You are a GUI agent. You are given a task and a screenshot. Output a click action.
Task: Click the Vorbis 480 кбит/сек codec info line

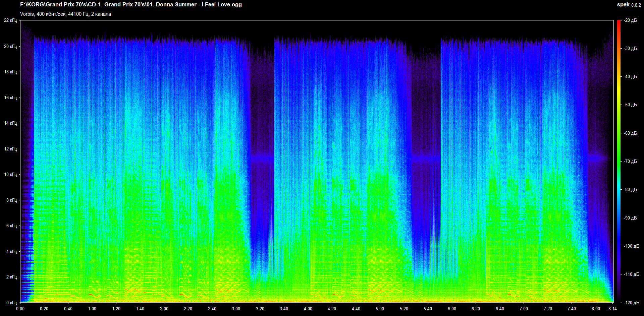(x=65, y=14)
